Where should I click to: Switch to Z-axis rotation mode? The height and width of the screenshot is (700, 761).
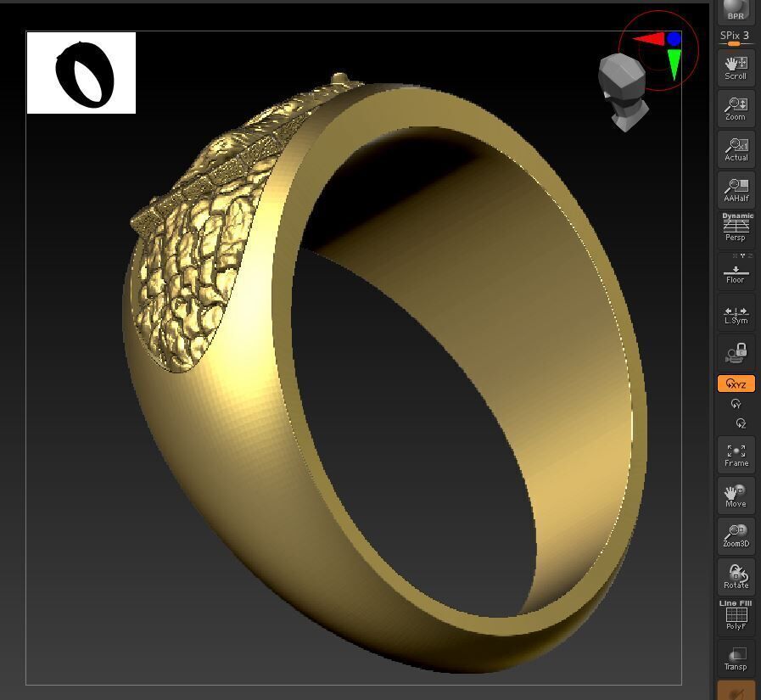(741, 423)
